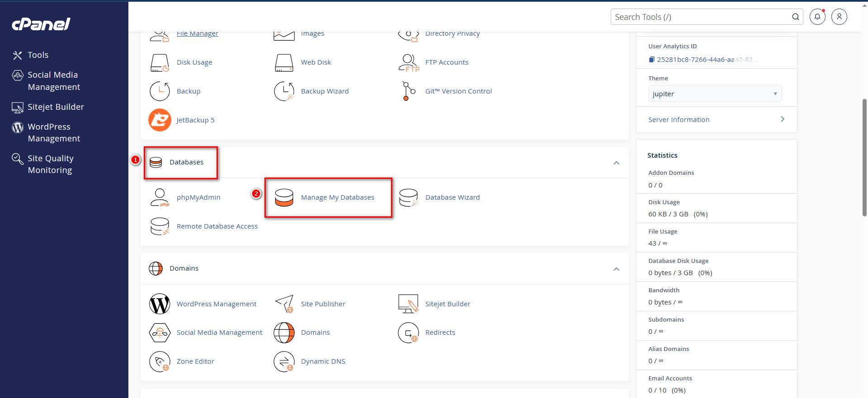Open the Dynamic DNS icon
The width and height of the screenshot is (868, 398).
[284, 361]
